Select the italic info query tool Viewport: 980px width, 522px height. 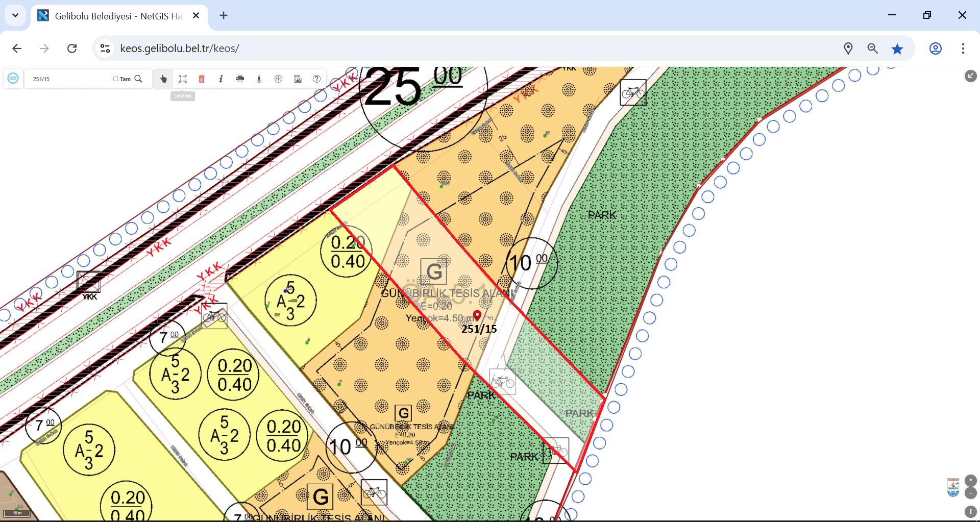[x=220, y=79]
